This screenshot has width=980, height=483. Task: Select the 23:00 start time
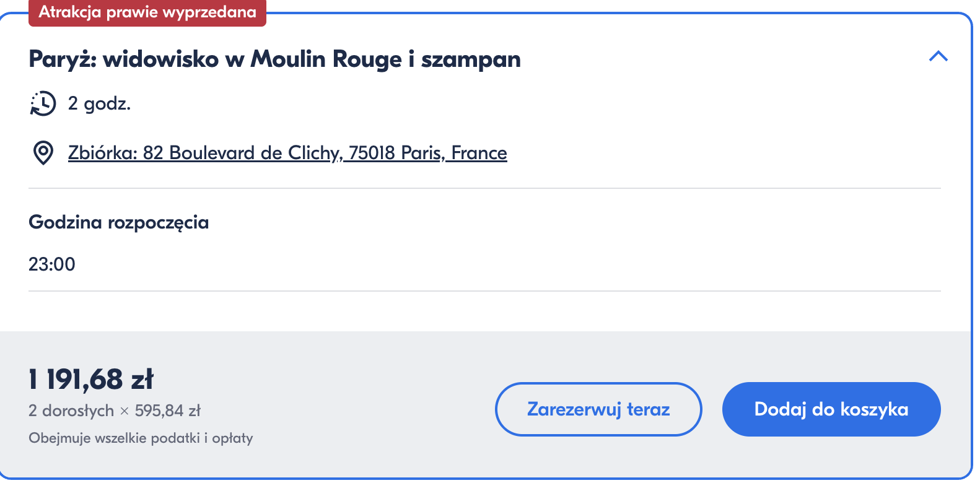[x=52, y=264]
